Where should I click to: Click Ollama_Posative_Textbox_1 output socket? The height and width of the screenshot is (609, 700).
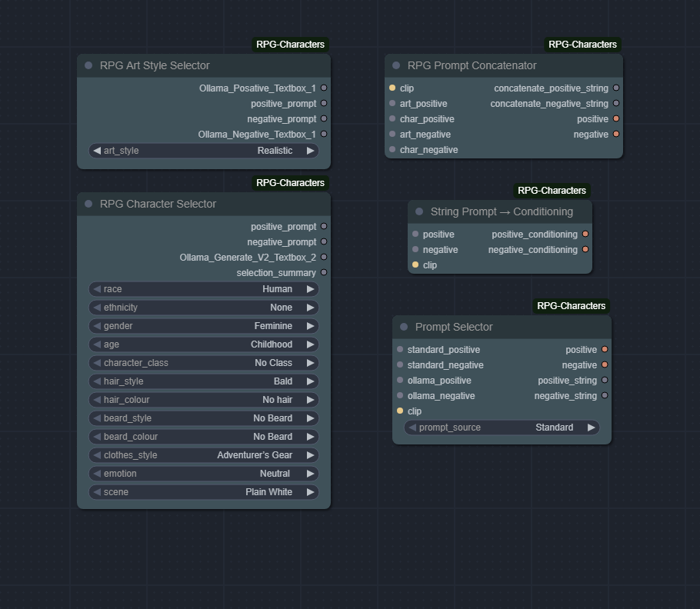[324, 88]
